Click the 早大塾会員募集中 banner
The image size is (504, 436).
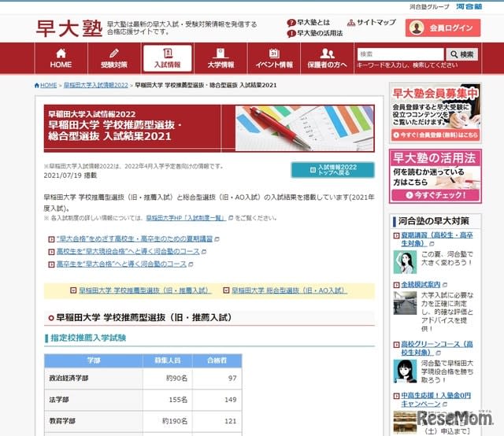click(x=435, y=112)
